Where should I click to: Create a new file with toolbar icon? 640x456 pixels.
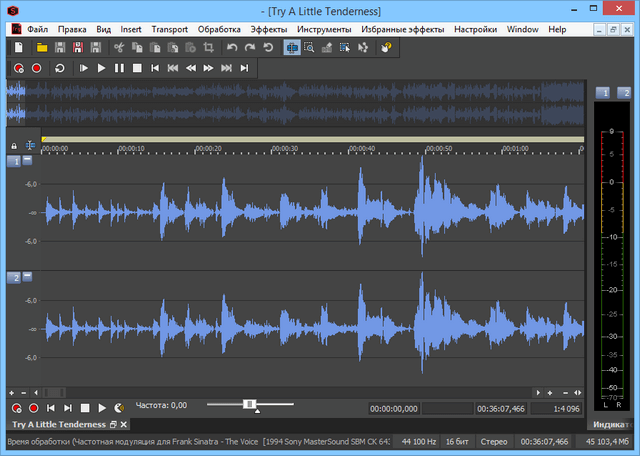17,47
